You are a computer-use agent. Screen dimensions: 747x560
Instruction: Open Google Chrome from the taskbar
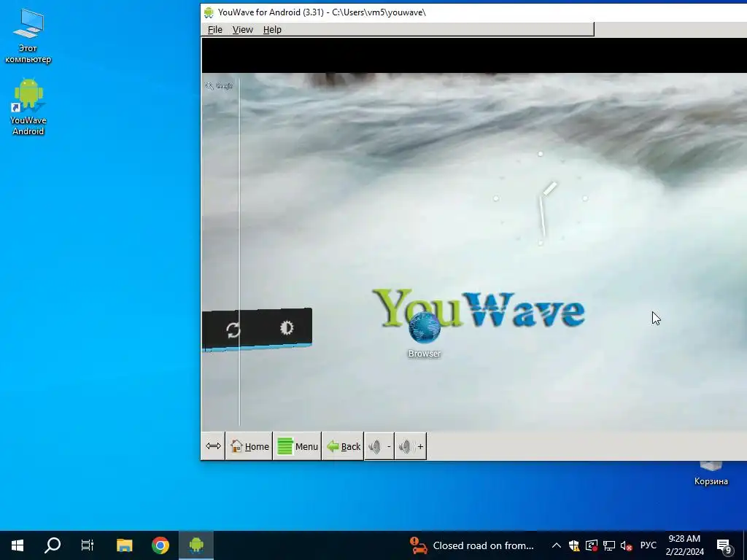tap(160, 545)
